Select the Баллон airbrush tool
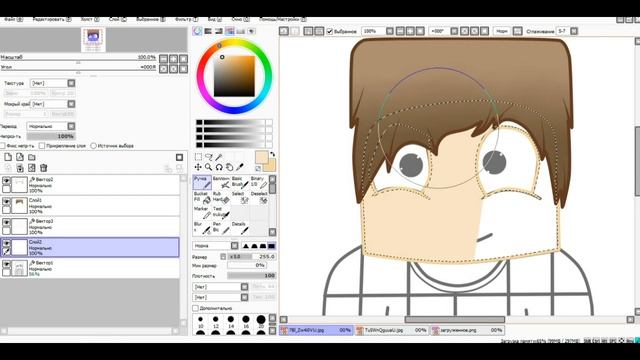Viewport: 640px width, 360px height. tap(221, 182)
